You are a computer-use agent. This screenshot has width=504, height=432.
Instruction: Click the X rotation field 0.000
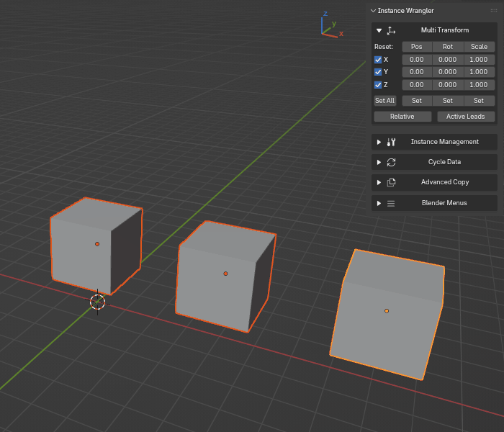click(448, 60)
